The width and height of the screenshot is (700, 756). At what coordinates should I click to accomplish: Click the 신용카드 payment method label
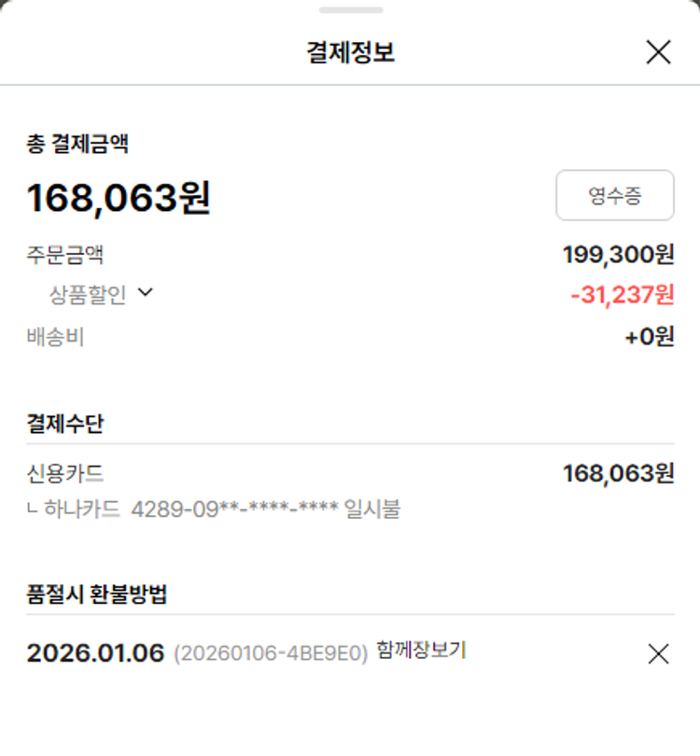tap(64, 474)
